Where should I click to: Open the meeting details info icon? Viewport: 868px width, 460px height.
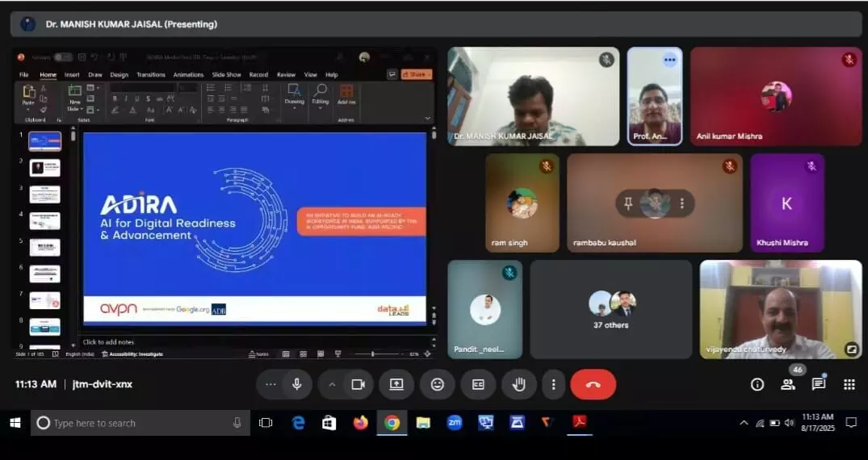pyautogui.click(x=757, y=384)
